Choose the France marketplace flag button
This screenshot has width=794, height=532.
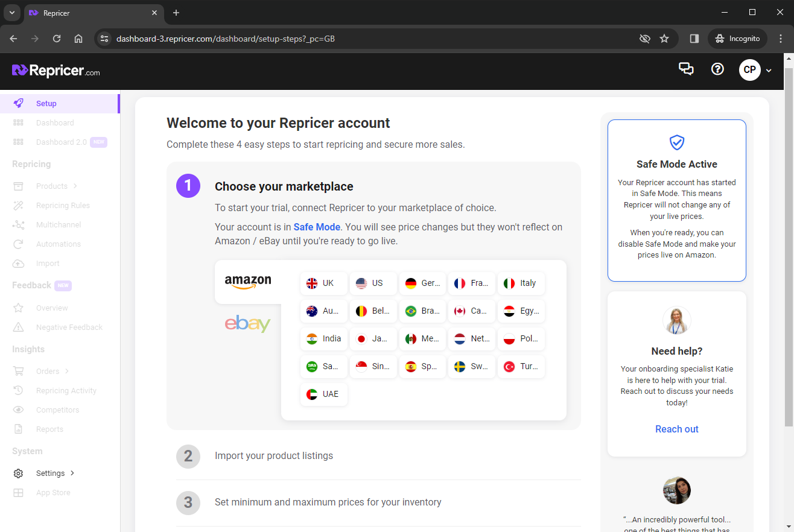[472, 283]
